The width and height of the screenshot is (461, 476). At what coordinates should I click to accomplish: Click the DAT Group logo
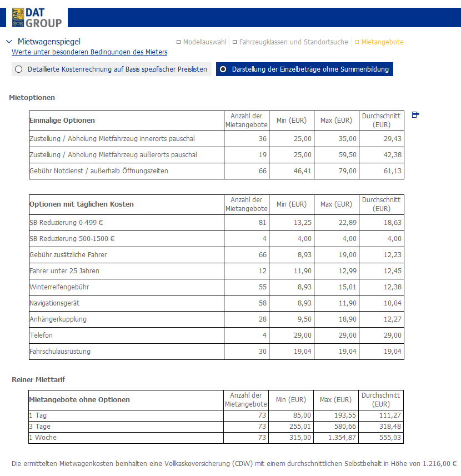[37, 17]
